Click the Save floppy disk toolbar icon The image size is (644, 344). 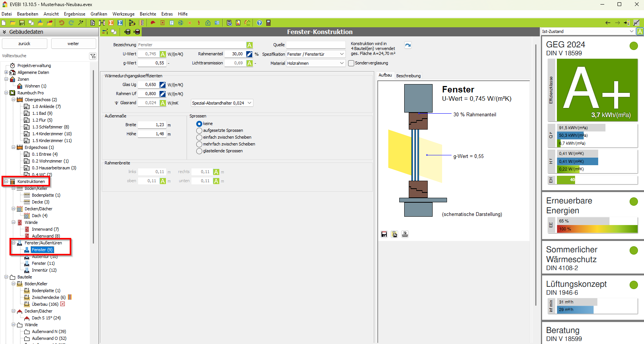22,23
